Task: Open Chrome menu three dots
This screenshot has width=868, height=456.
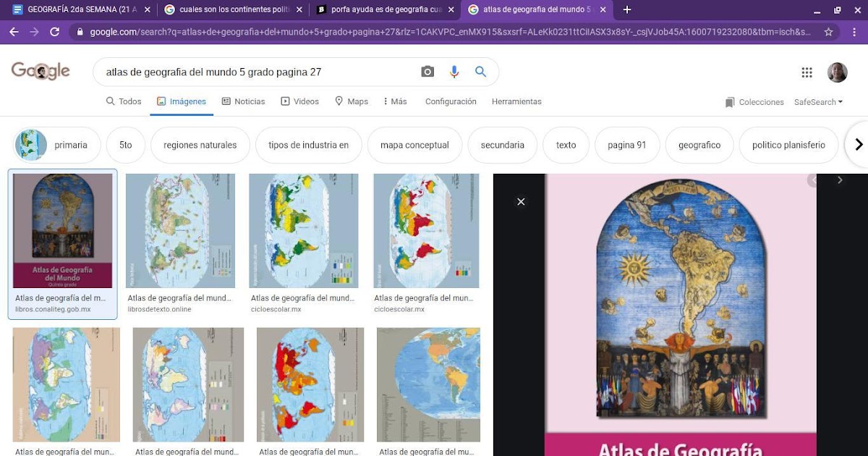Action: coord(854,32)
